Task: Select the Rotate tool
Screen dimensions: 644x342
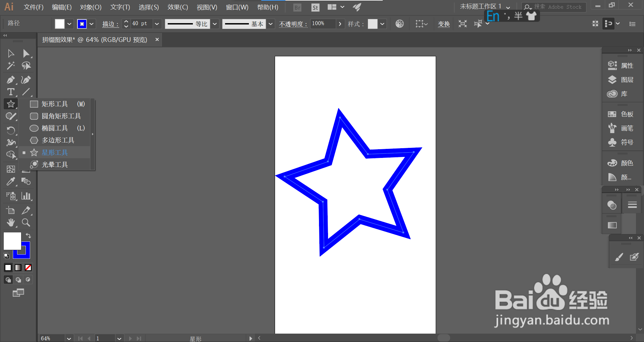Action: coord(11,130)
